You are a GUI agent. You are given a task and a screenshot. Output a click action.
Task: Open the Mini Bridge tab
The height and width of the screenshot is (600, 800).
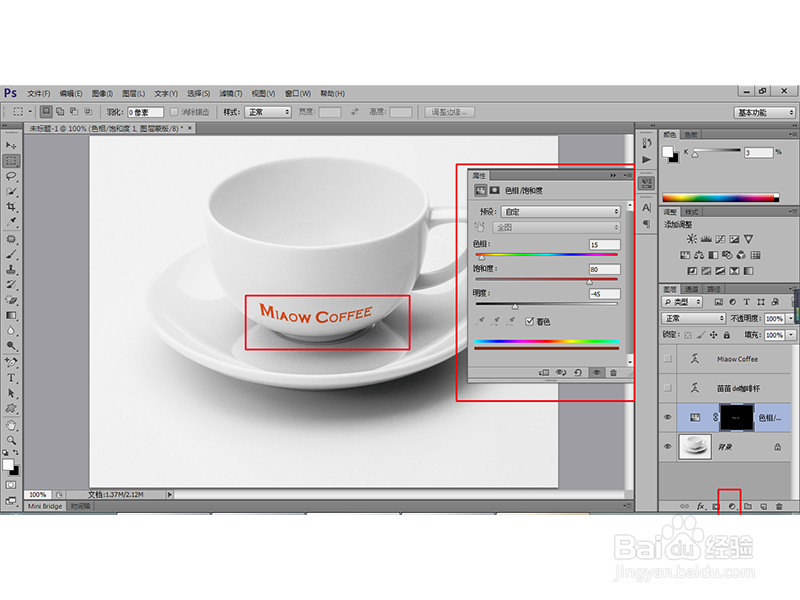click(45, 506)
